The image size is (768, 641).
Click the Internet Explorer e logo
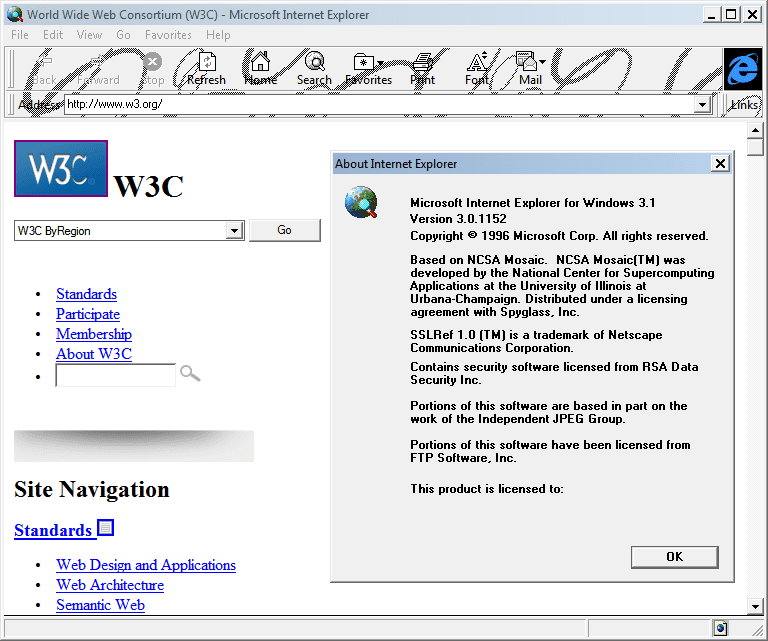tap(743, 69)
